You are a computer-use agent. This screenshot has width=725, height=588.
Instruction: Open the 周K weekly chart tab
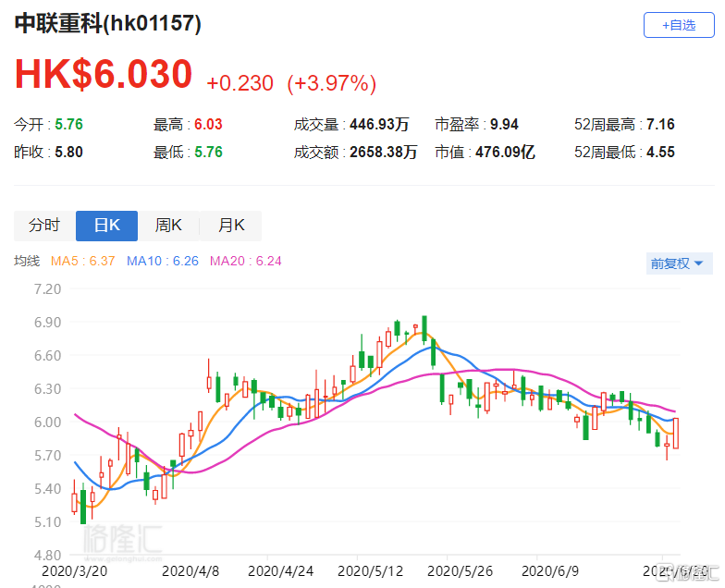168,226
